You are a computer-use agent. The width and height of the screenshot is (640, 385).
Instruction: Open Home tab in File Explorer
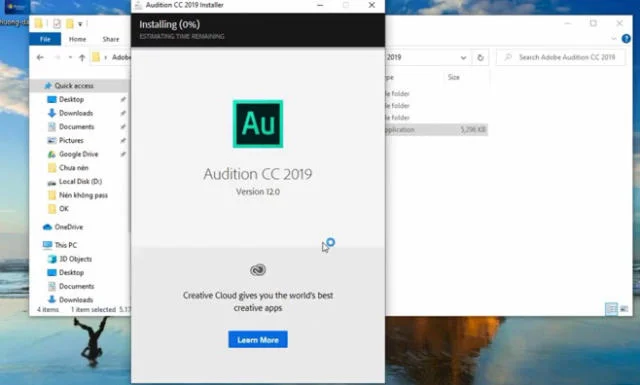click(77, 39)
